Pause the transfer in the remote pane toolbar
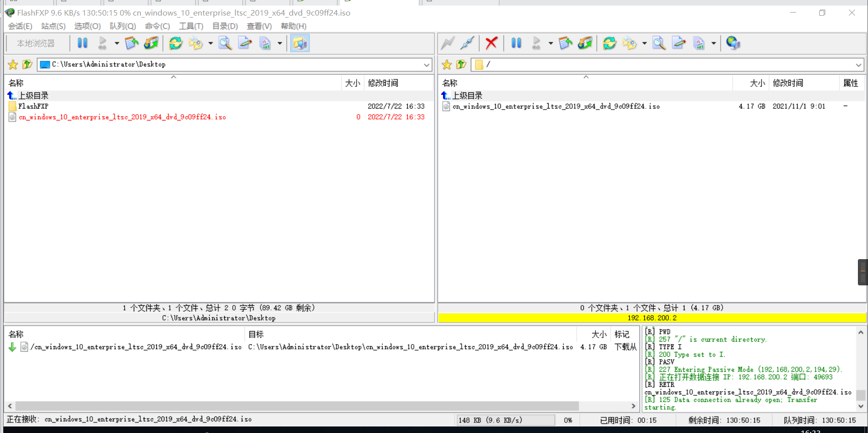Viewport: 868px width, 433px height. tap(516, 43)
